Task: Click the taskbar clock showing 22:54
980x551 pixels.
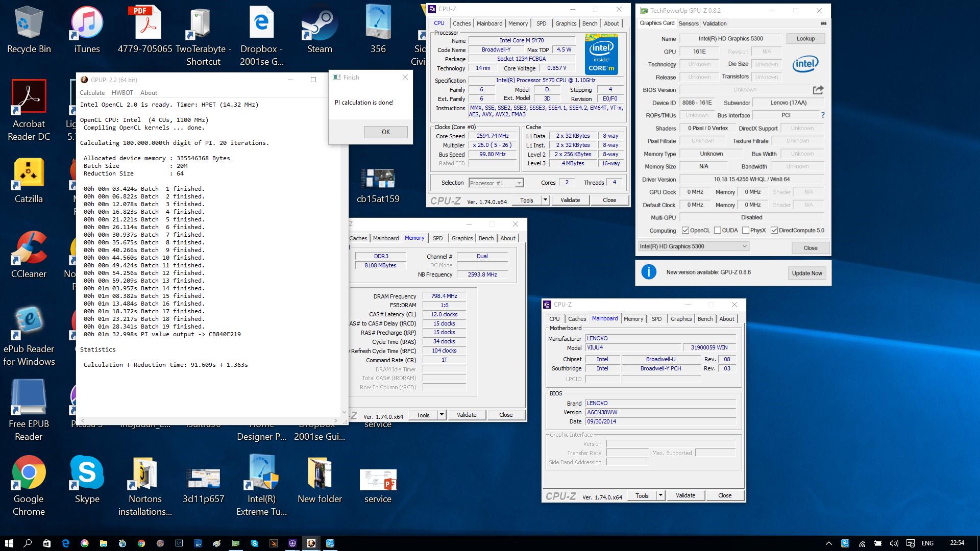Action: pyautogui.click(x=957, y=542)
